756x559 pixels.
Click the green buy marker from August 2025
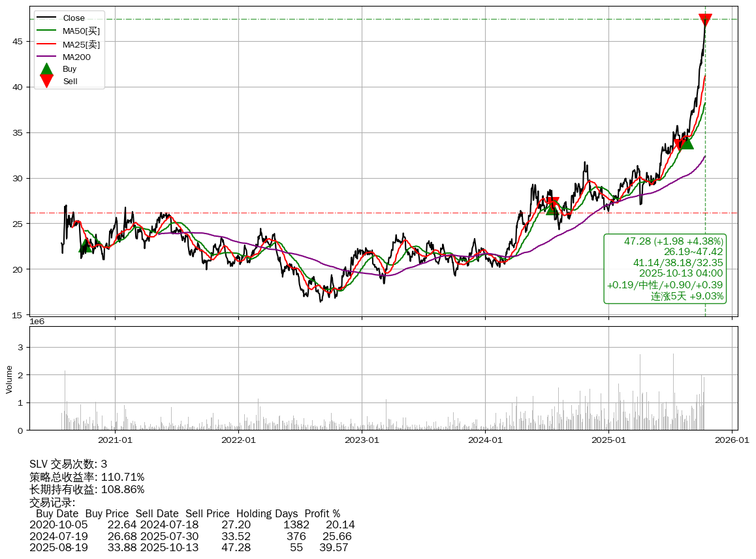pyautogui.click(x=686, y=142)
